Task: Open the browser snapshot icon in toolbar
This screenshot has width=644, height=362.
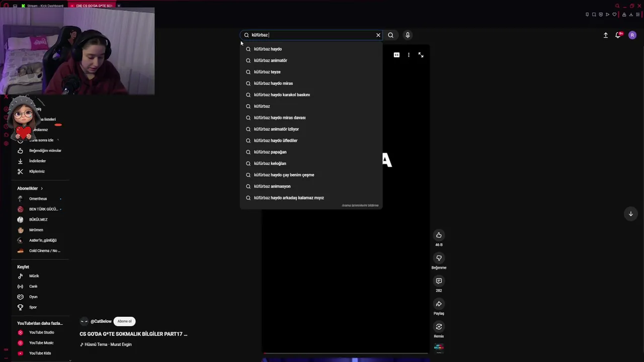Action: pyautogui.click(x=594, y=15)
